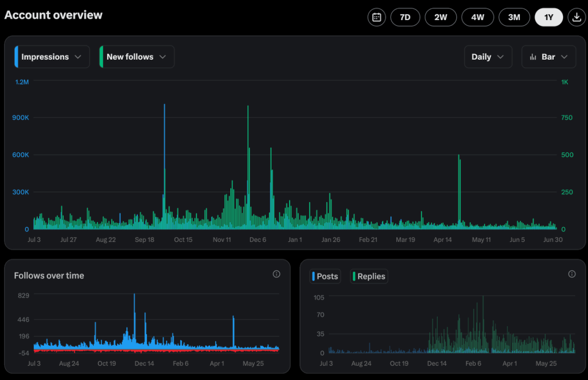Click bar chart icon in chart type selector
The width and height of the screenshot is (588, 380).
[x=533, y=57]
